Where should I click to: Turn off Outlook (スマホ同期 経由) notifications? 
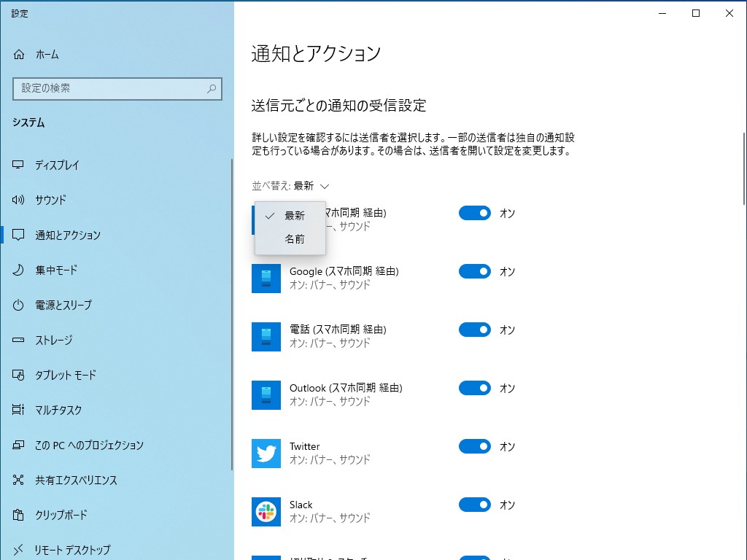coord(474,388)
